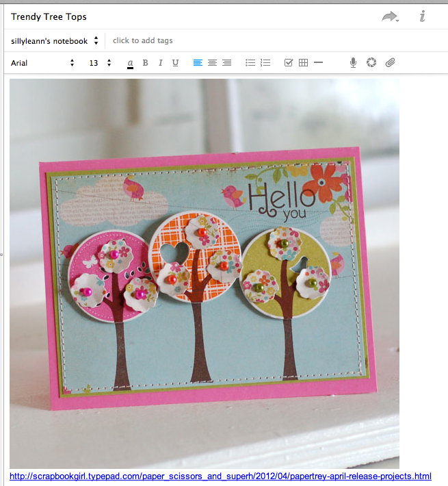The height and width of the screenshot is (486, 448).
Task: Open the Arial font dropdown
Action: (42, 63)
